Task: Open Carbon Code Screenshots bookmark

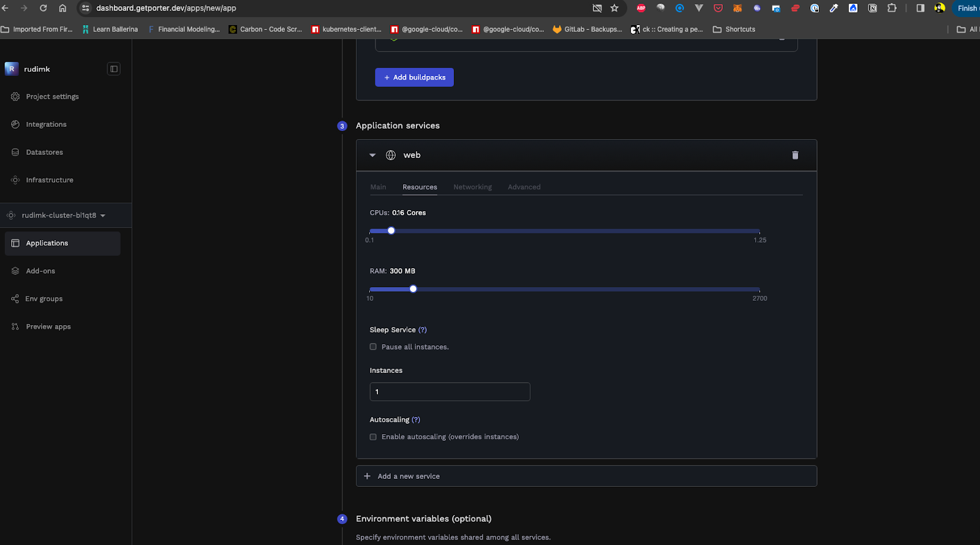Action: 265,29
